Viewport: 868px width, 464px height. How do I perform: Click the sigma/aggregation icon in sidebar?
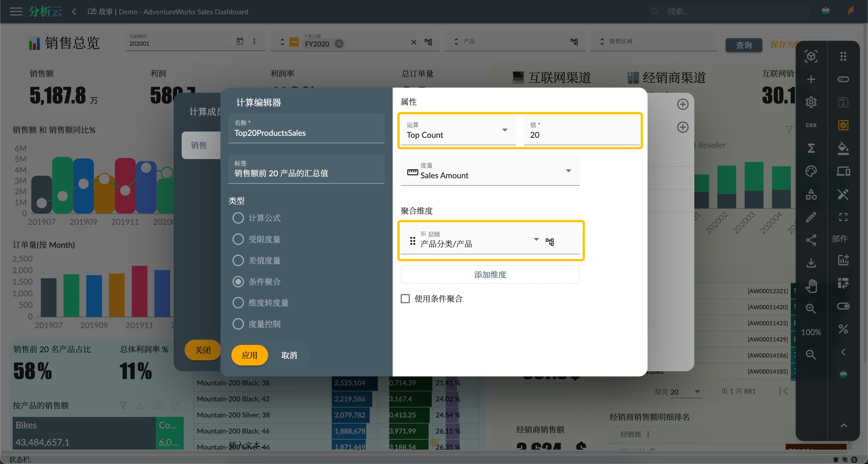pos(812,148)
